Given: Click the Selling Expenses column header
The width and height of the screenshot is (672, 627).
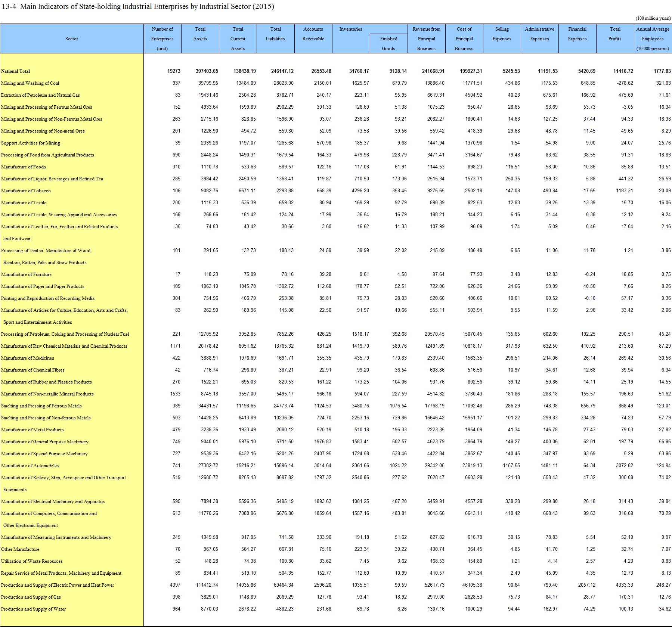Looking at the screenshot, I should tap(502, 34).
